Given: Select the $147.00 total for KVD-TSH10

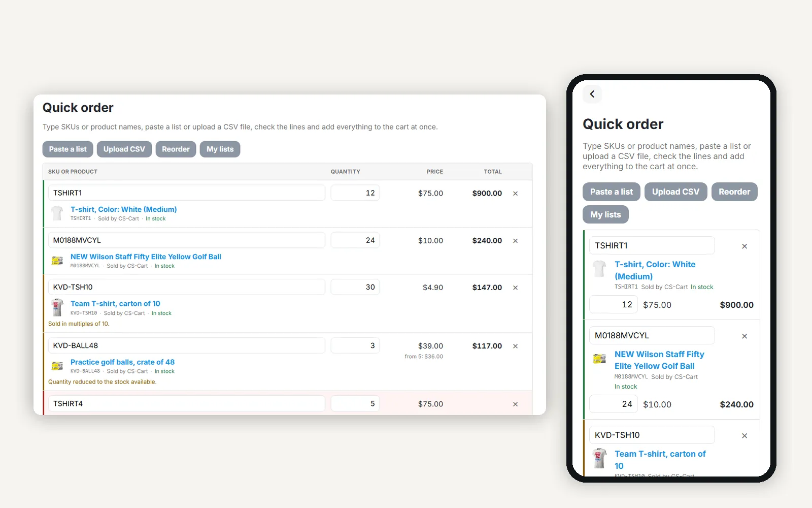Looking at the screenshot, I should [487, 288].
